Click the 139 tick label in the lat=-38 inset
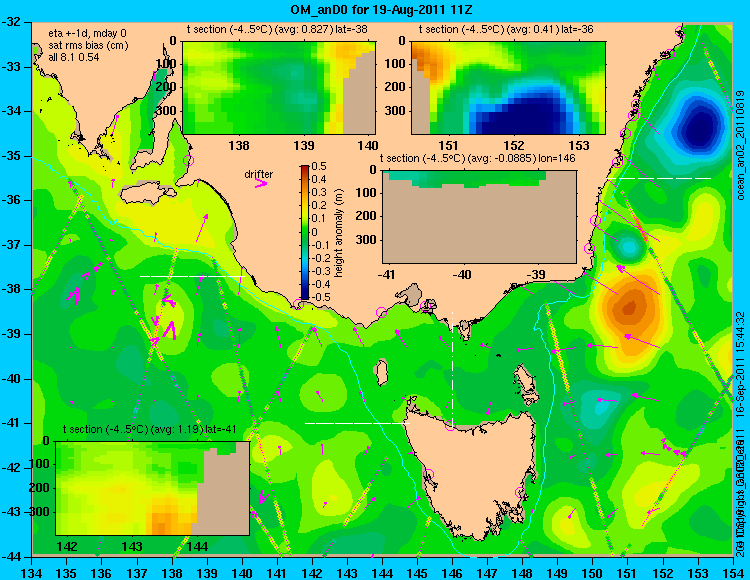 (x=304, y=145)
